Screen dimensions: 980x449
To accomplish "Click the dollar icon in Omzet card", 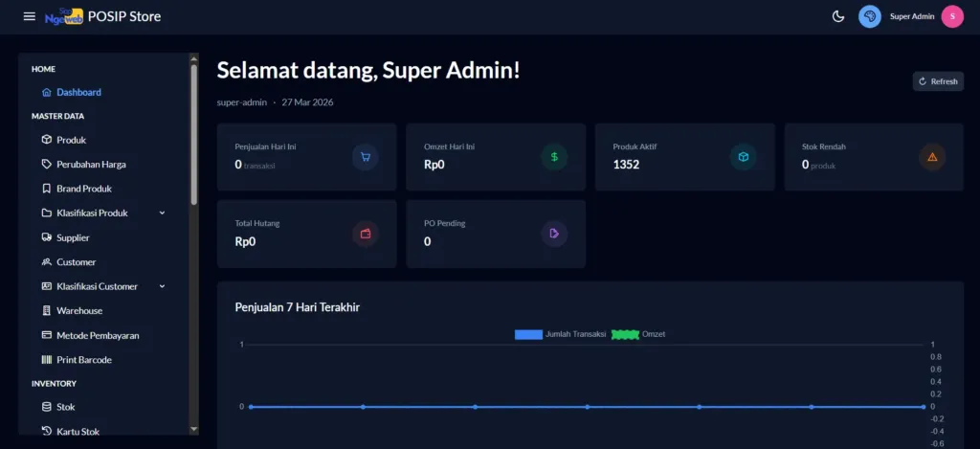I will tap(554, 157).
